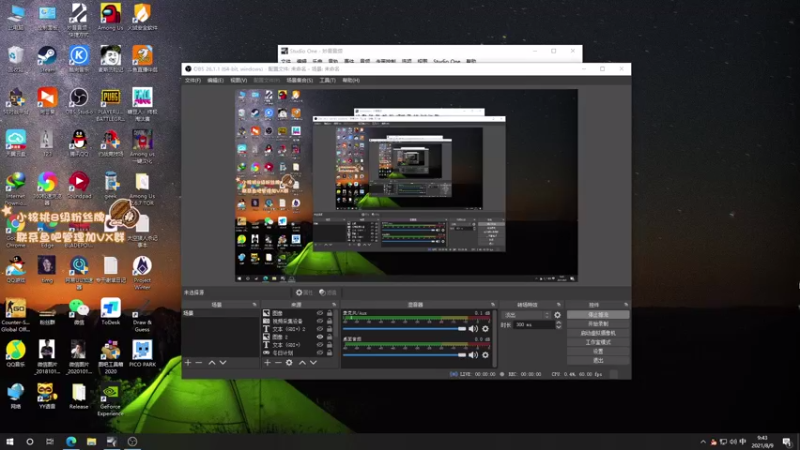Viewport: 800px width, 450px height.
Task: Open Settings from Controls panel
Action: point(598,352)
